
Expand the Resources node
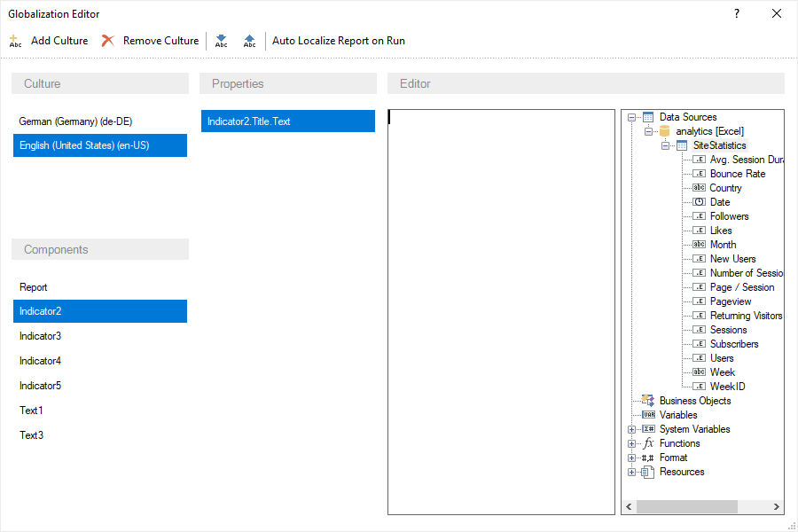[631, 472]
